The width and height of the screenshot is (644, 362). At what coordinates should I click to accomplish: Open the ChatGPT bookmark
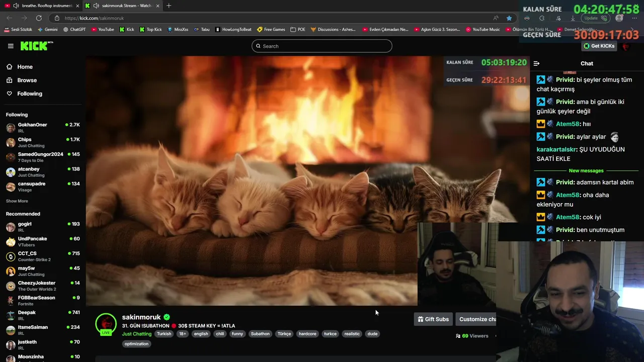[x=74, y=30]
